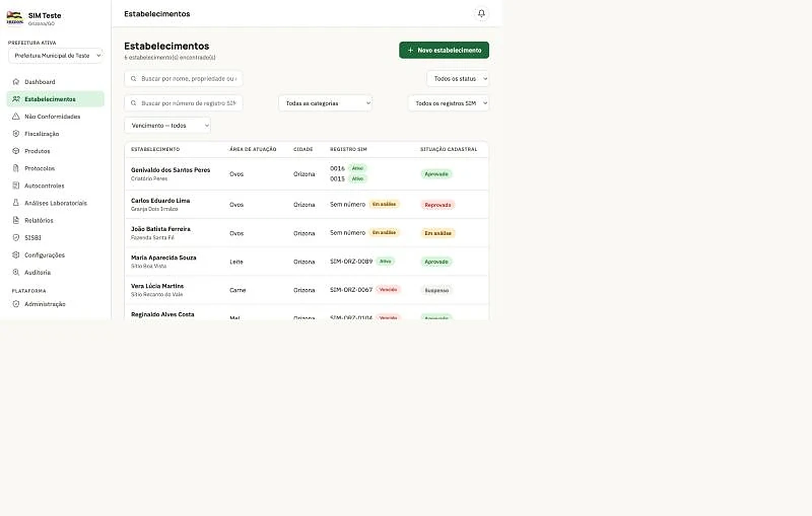Click the Fiscalização sidebar icon

click(x=16, y=133)
